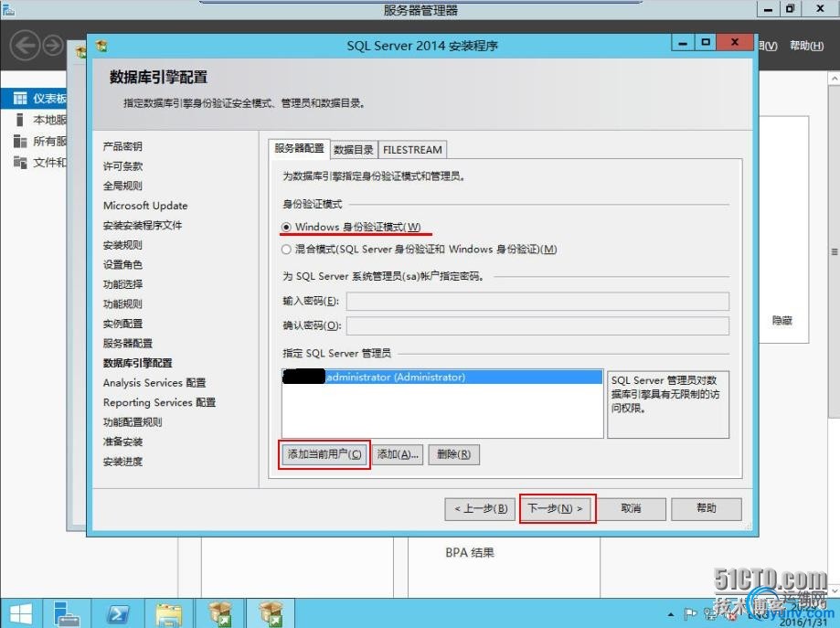The height and width of the screenshot is (628, 840).
Task: Click the Microsoft Update step
Action: point(145,206)
